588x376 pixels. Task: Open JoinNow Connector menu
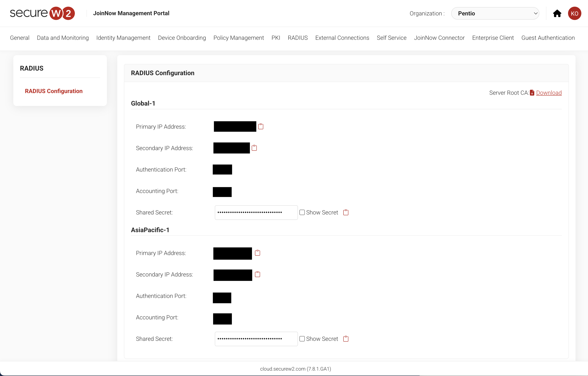point(439,38)
